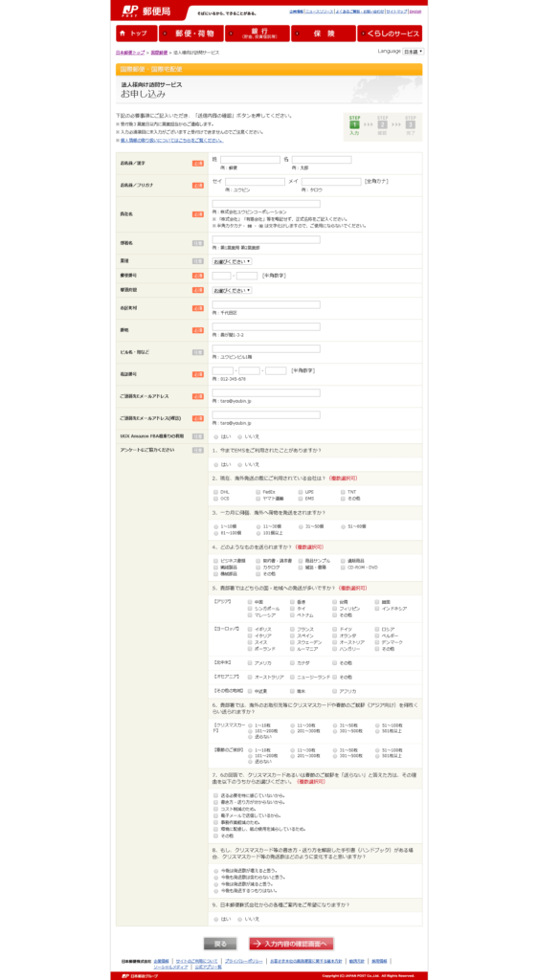
Task: Select はい for UGX Amazon FBA
Action: tap(216, 436)
